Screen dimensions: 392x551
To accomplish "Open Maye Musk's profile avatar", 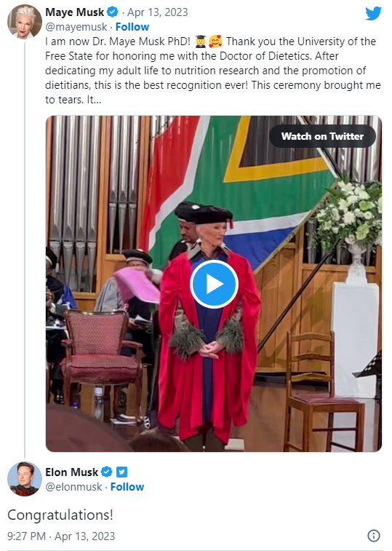I will [25, 22].
